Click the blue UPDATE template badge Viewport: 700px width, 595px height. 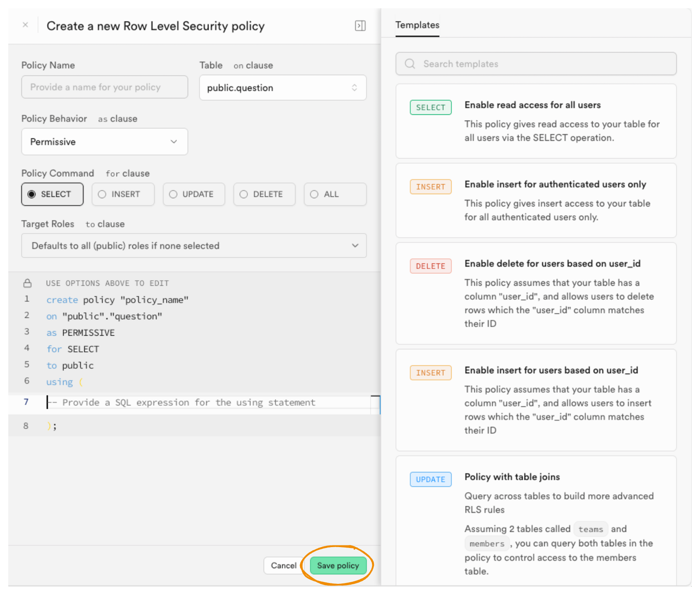pos(430,479)
